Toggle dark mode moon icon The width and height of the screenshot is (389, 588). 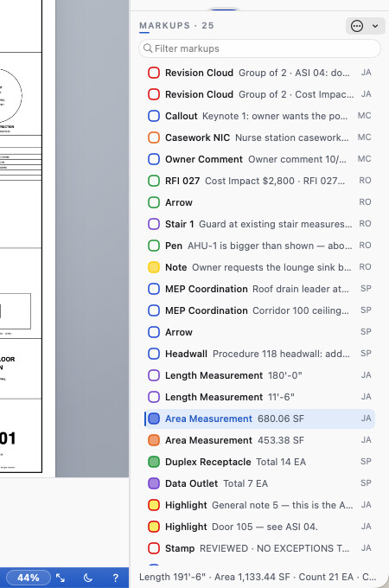click(x=87, y=578)
